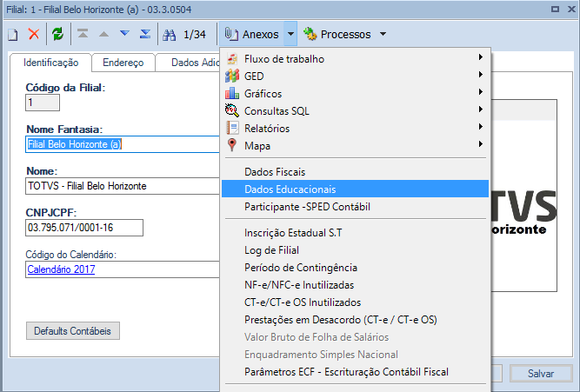This screenshot has height=392, width=580.
Task: Go to previous record up arrow
Action: [104, 34]
